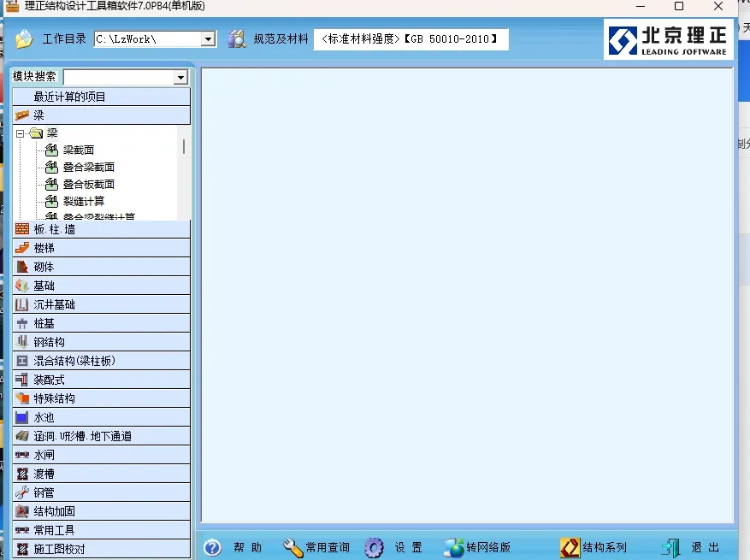
Task: Expand the 砌体 category
Action: tap(102, 267)
